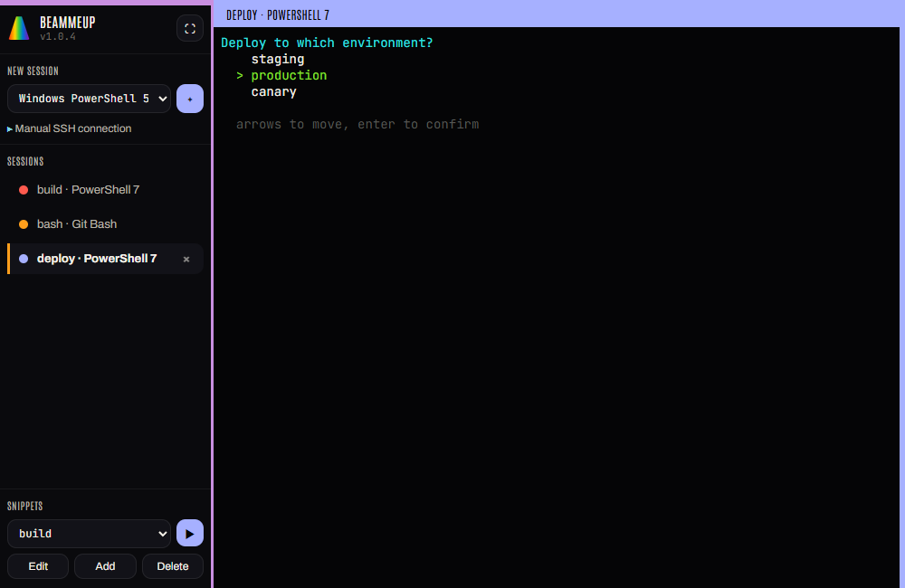This screenshot has height=588, width=905.
Task: Click the purple status dot of deploy session
Action: pyautogui.click(x=24, y=259)
